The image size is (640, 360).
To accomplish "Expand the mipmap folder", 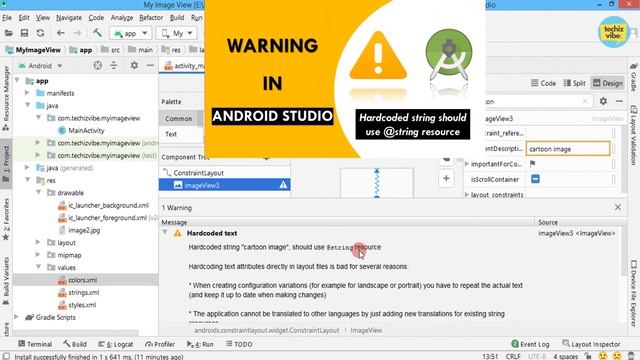I will 38,255.
